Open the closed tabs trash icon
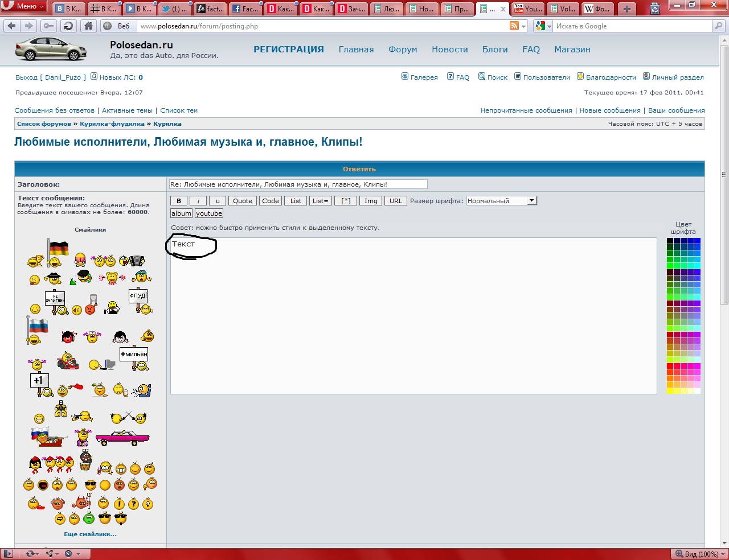 coord(655,9)
